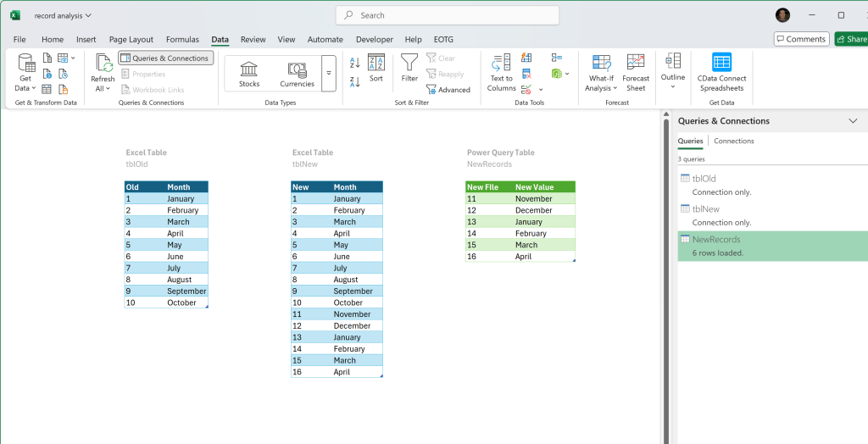
Task: Switch to the Connections tab in pane
Action: (x=734, y=141)
